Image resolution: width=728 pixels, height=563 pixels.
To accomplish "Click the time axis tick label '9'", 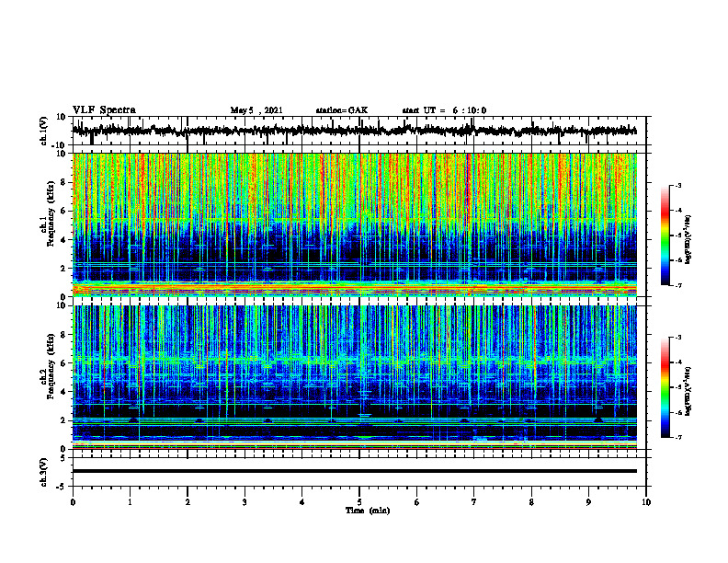I will pos(588,502).
